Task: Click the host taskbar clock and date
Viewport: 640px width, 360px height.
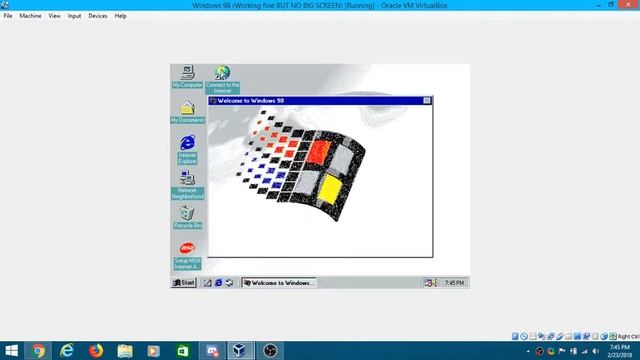Action: [620, 351]
